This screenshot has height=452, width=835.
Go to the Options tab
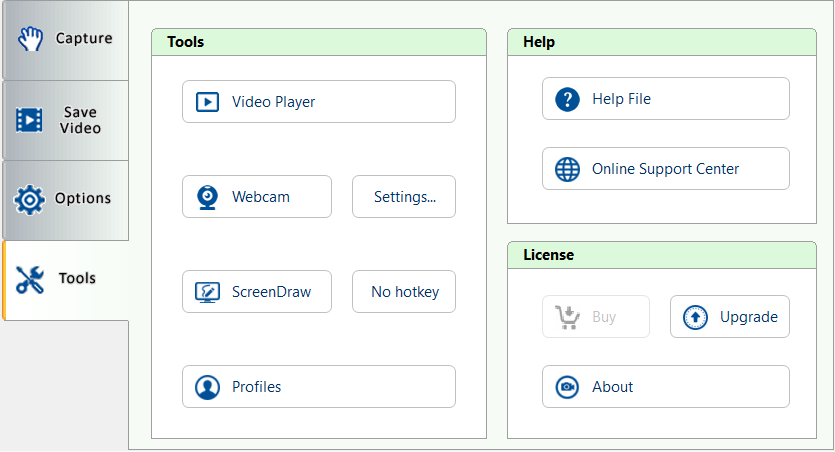click(x=66, y=199)
